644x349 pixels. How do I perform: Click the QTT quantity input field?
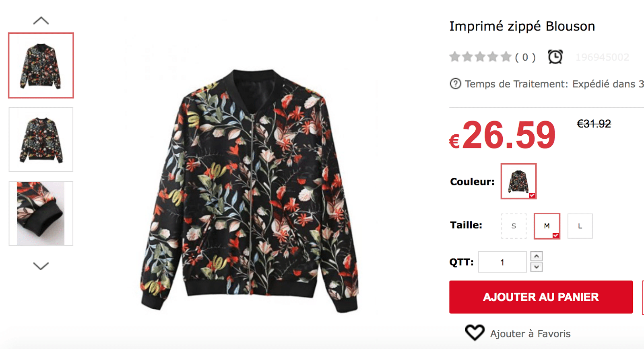point(502,262)
